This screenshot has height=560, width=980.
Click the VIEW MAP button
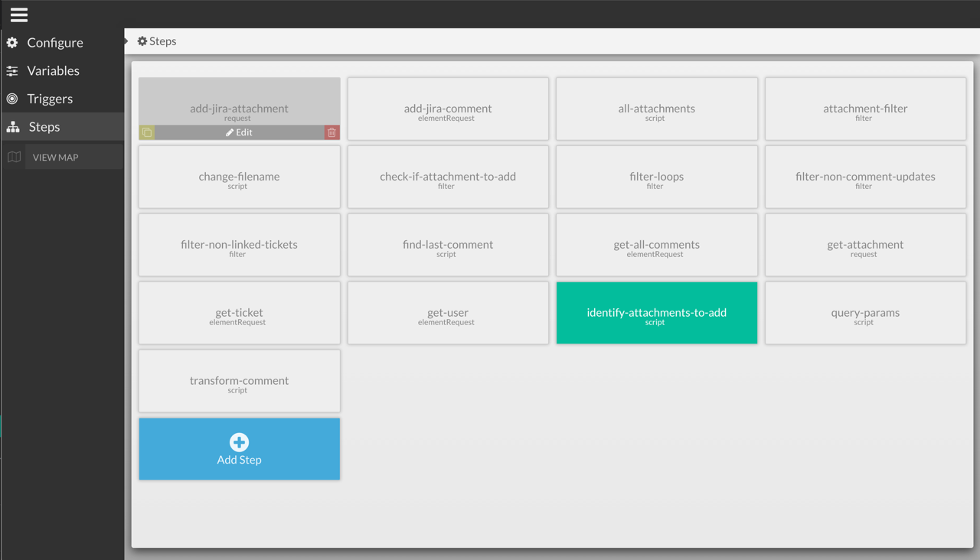(74, 157)
